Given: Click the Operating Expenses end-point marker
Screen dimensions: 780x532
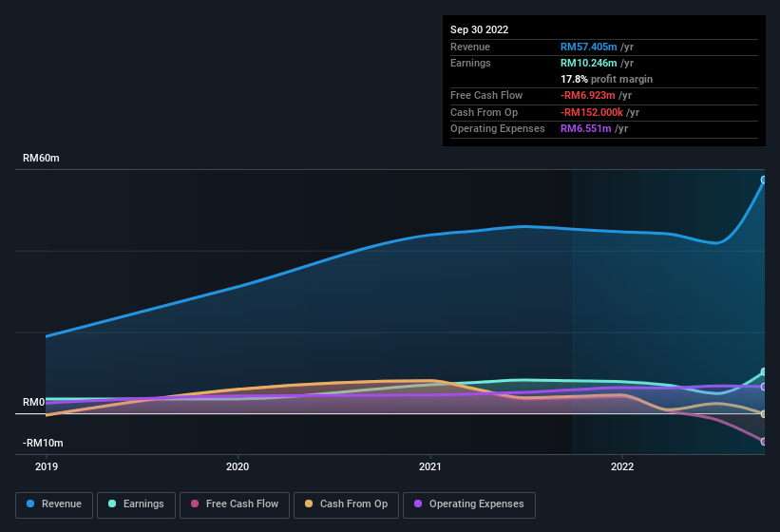Looking at the screenshot, I should coord(764,387).
